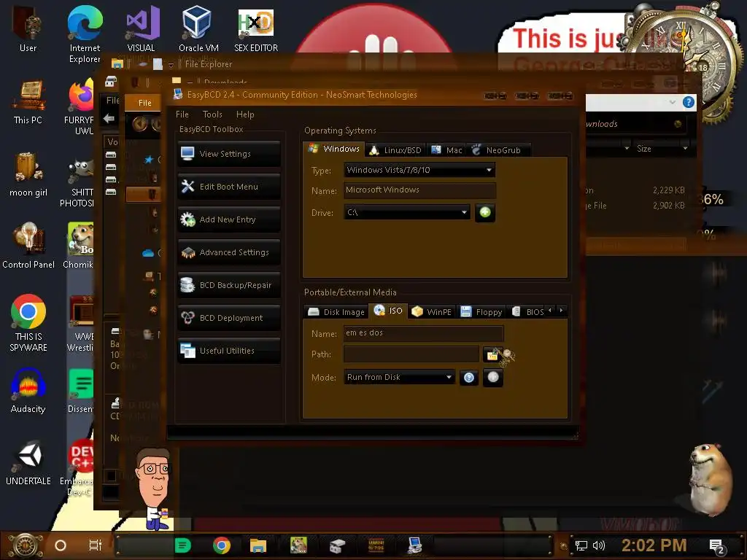Screen dimensions: 747x560
Task: Click Size column header in Explorer
Action: (x=661, y=149)
